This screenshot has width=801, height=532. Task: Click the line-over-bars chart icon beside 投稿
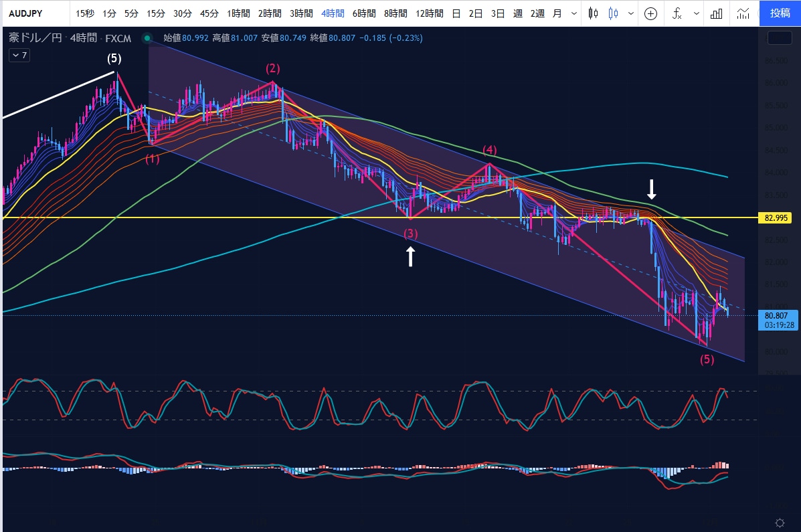[x=743, y=13]
